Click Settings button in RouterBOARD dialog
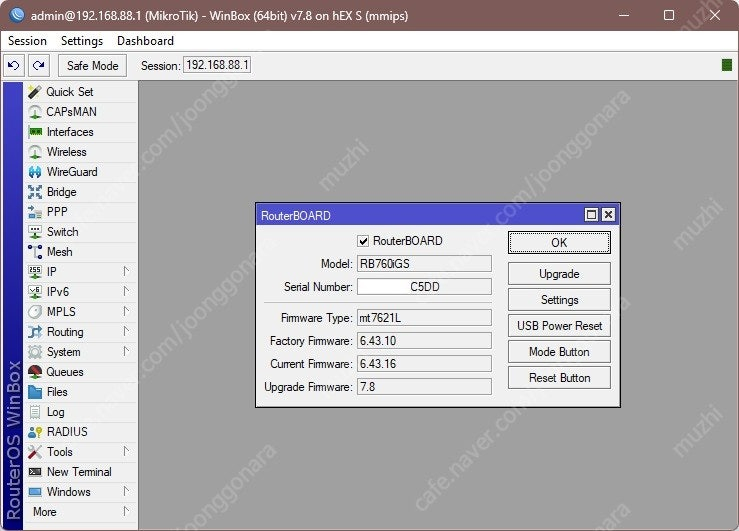This screenshot has height=531, width=739. pyautogui.click(x=559, y=300)
